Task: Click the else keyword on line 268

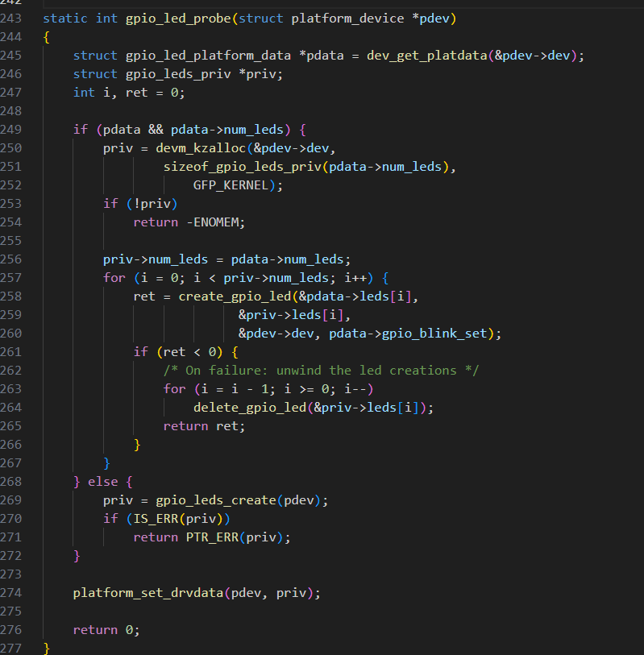Action: click(x=103, y=482)
